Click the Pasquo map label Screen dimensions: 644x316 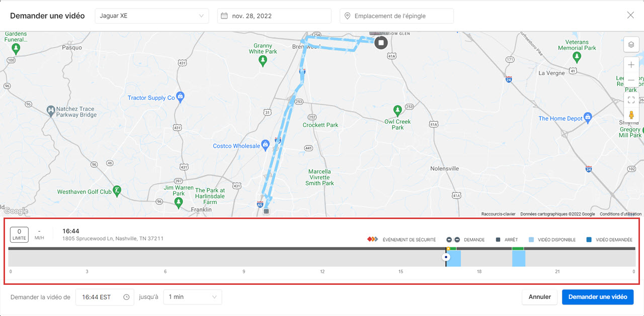(71, 48)
